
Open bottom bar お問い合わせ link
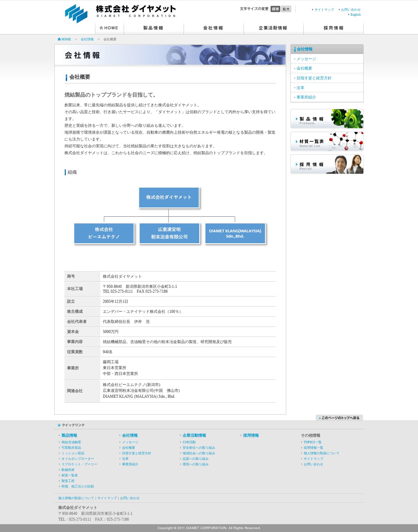[130, 498]
